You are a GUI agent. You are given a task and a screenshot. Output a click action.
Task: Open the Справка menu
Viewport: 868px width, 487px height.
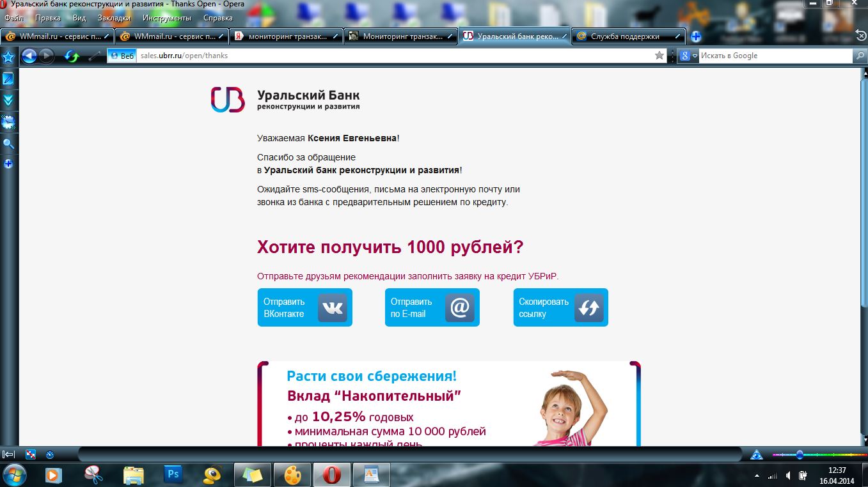pyautogui.click(x=217, y=18)
